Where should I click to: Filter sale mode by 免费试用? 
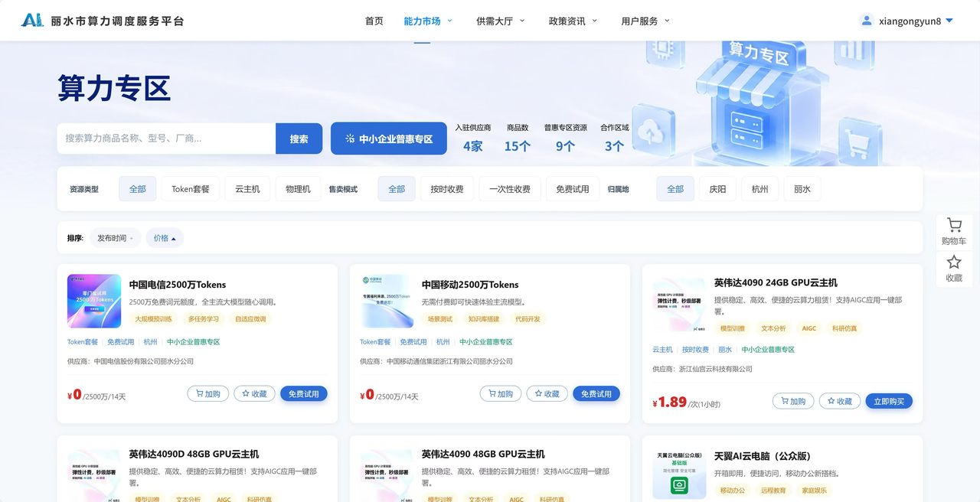point(573,189)
